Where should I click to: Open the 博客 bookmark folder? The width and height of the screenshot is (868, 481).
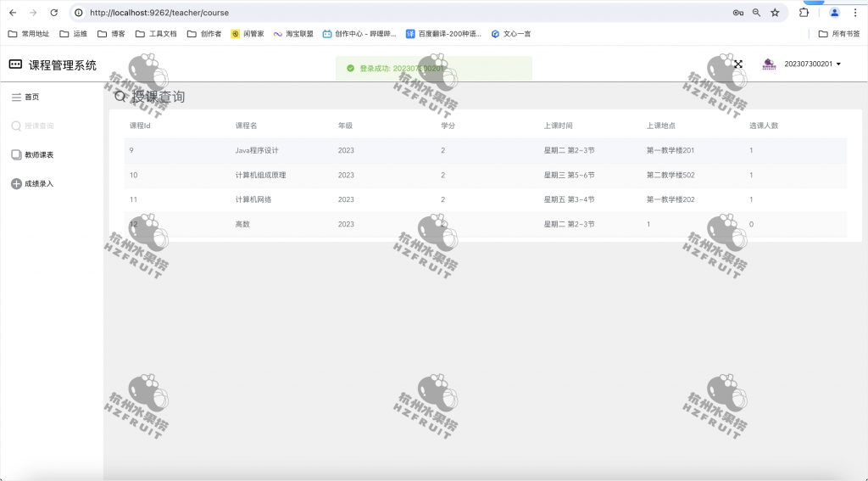pos(111,34)
